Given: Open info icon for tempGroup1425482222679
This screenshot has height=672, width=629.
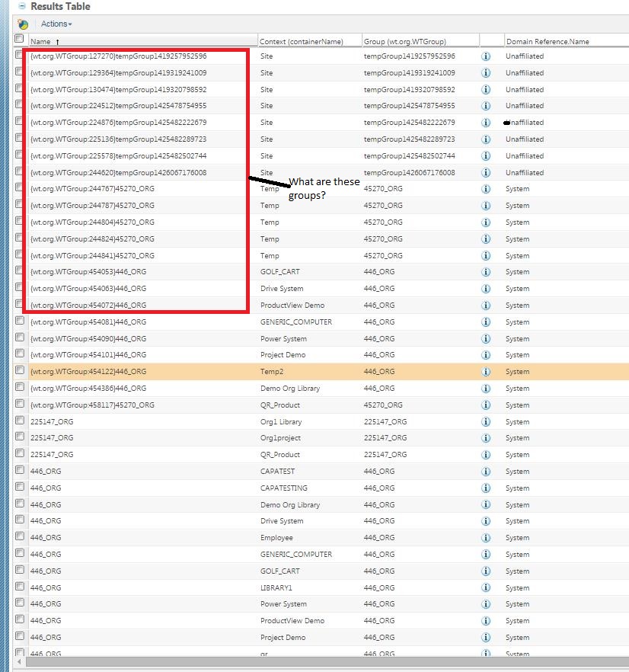Looking at the screenshot, I should pos(486,123).
